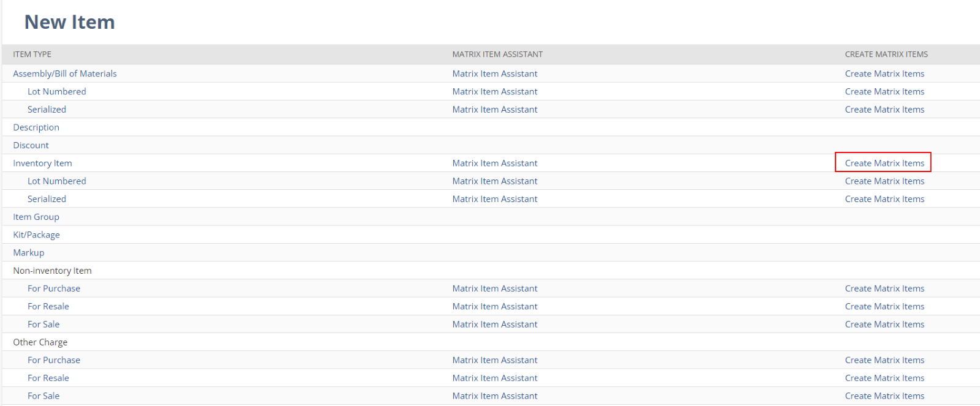Click Create Matrix Items for Non-inventory For Resale
980x406 pixels.
884,306
